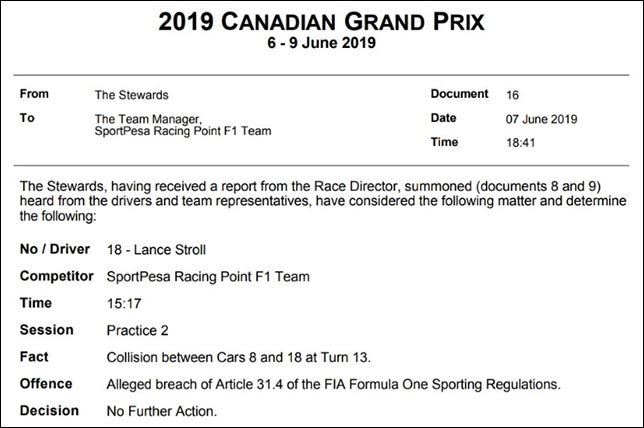Select document number 16
The width and height of the screenshot is (644, 428).
coord(513,94)
